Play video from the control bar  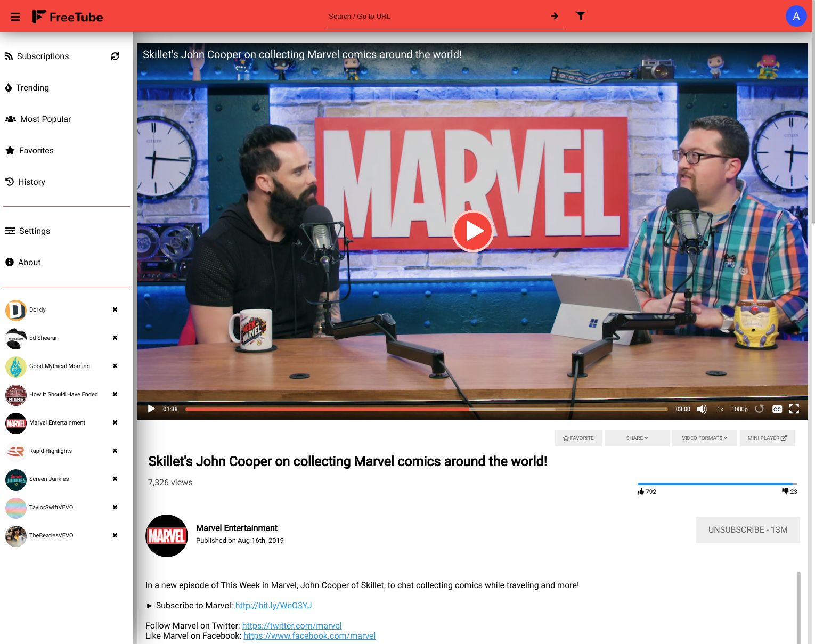[x=151, y=409]
